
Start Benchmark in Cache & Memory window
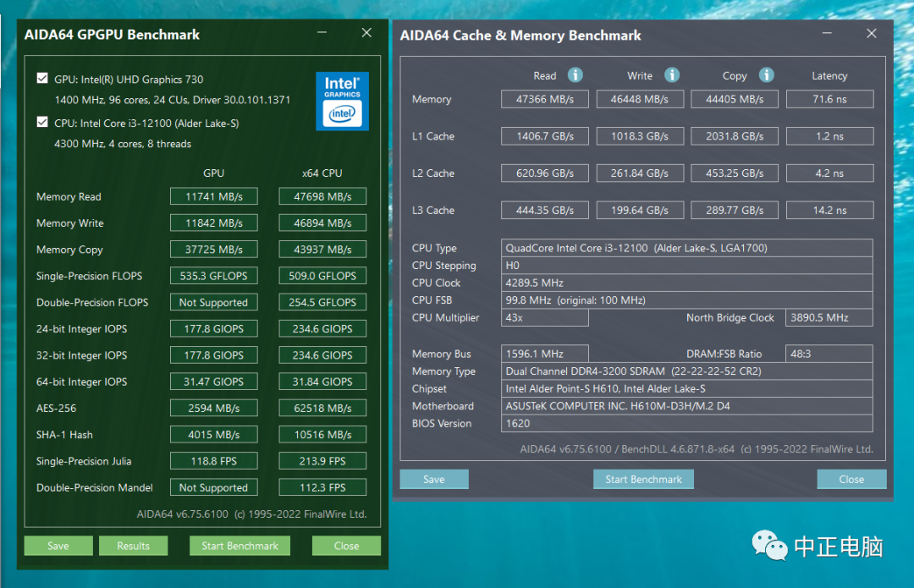click(643, 479)
